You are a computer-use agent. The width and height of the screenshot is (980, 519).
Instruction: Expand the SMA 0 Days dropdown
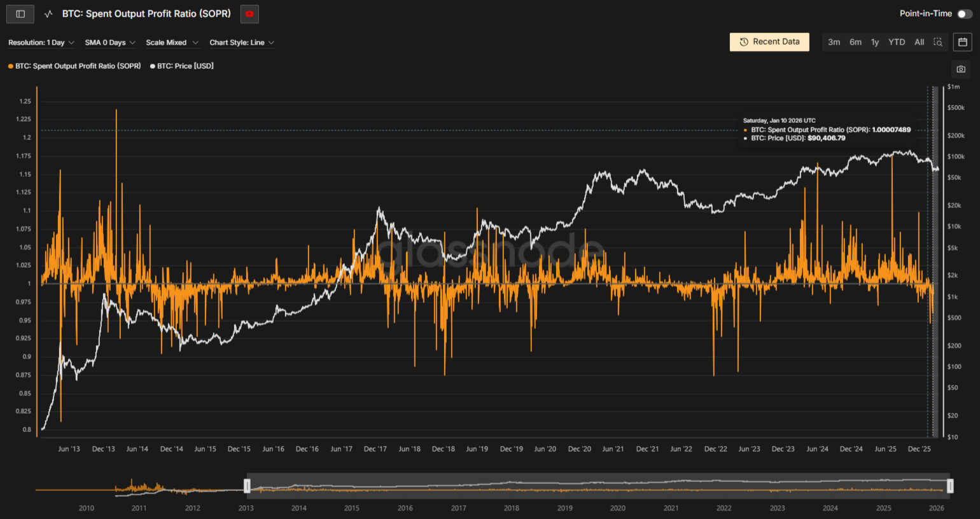(110, 43)
